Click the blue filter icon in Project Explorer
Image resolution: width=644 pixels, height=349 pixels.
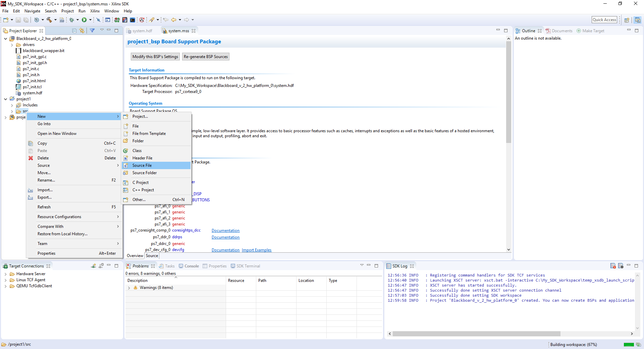point(92,31)
